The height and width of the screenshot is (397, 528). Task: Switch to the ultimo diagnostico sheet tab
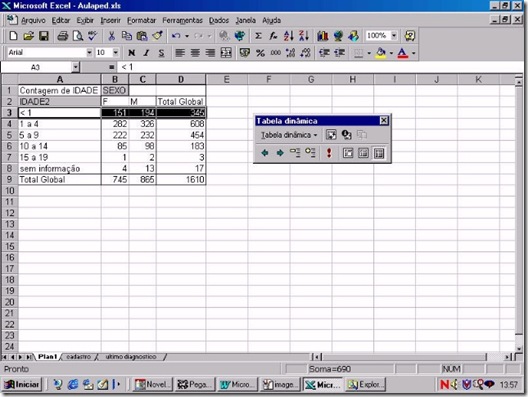pos(131,357)
